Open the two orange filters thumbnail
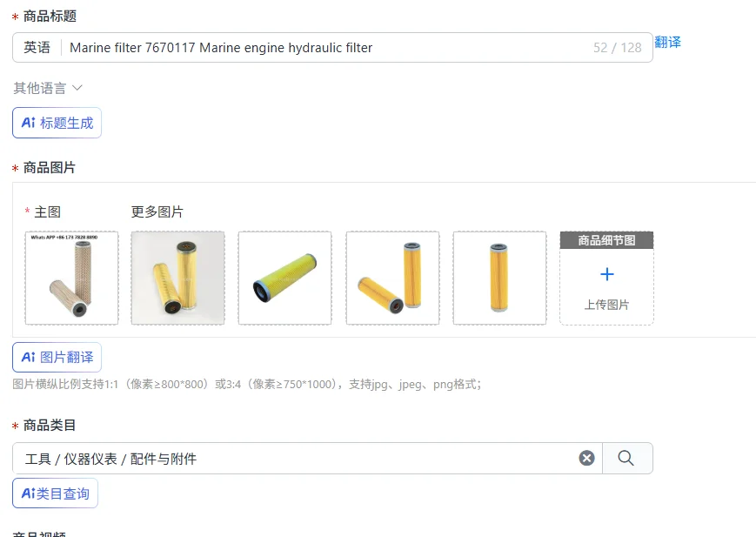The image size is (756, 537). pos(392,278)
